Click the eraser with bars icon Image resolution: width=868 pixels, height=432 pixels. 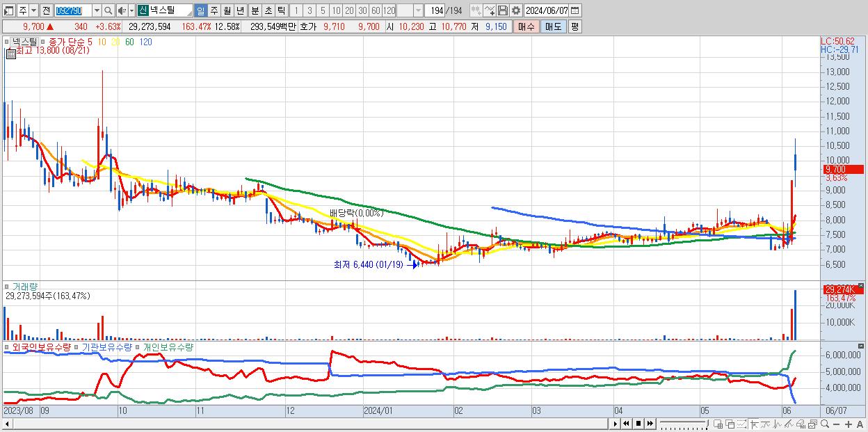(801, 424)
